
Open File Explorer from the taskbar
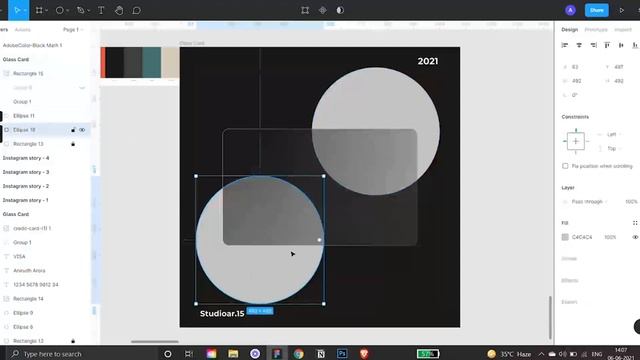point(233,353)
